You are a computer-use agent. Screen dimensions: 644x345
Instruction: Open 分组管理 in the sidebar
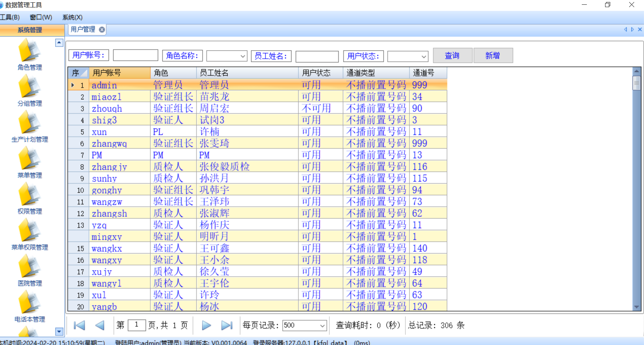(29, 91)
